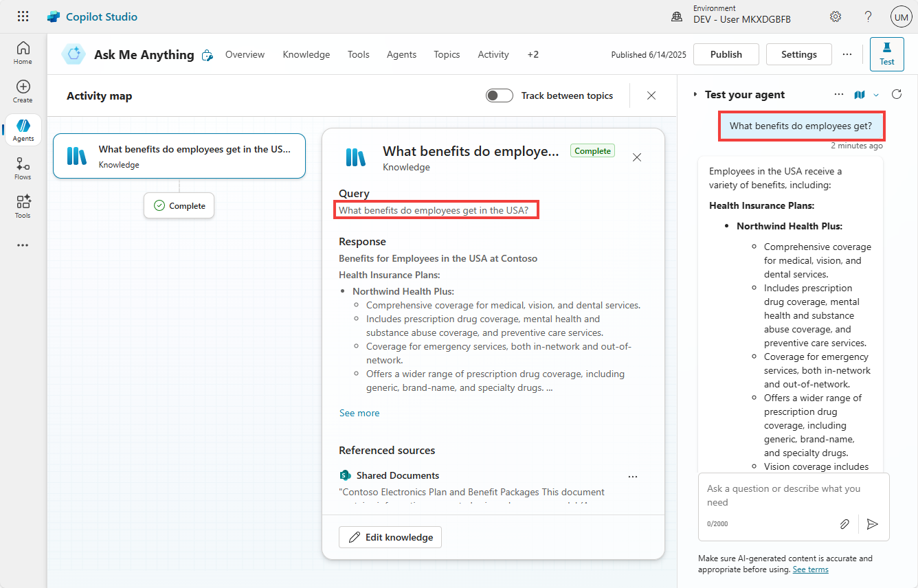Open the app launcher waffle icon

click(x=23, y=16)
